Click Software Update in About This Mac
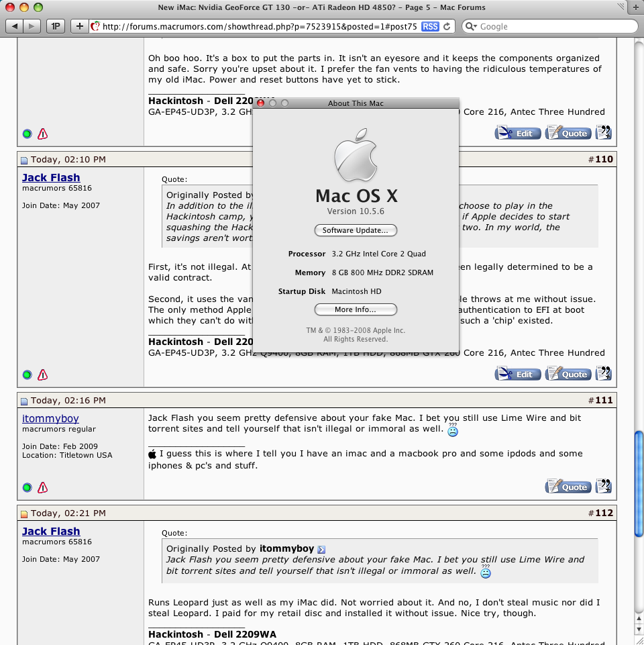The image size is (644, 645). (356, 230)
